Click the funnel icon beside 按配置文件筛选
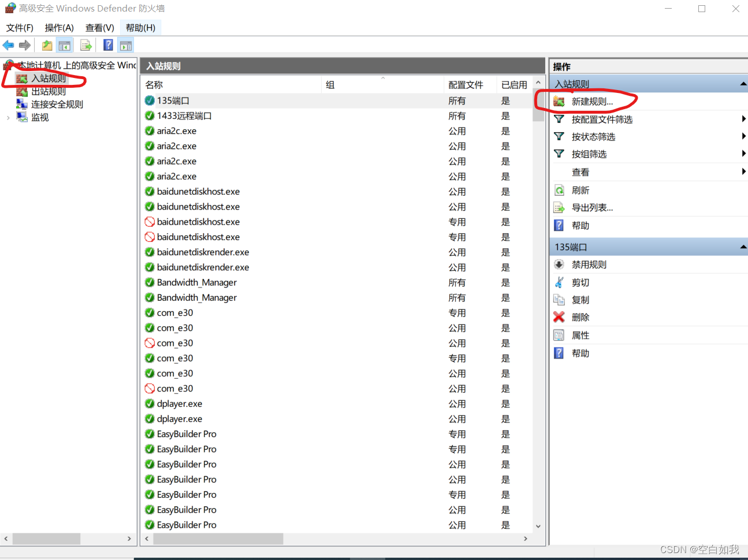The width and height of the screenshot is (748, 560). [559, 120]
